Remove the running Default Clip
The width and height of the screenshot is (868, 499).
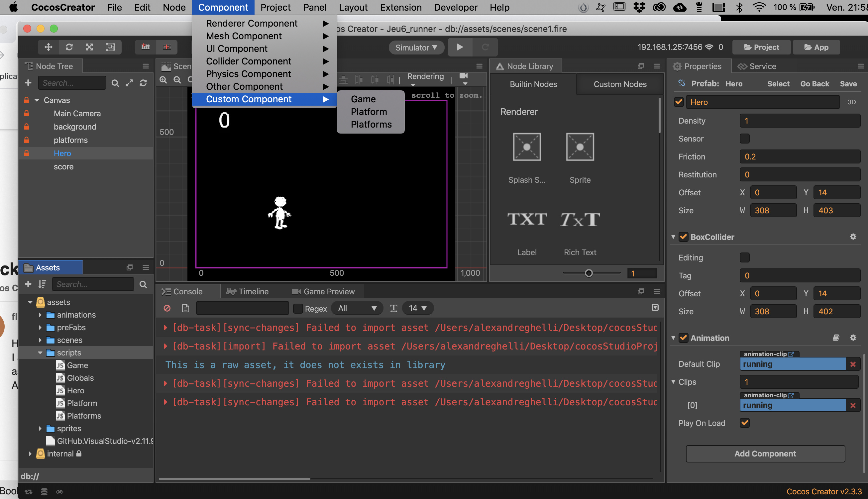(853, 364)
